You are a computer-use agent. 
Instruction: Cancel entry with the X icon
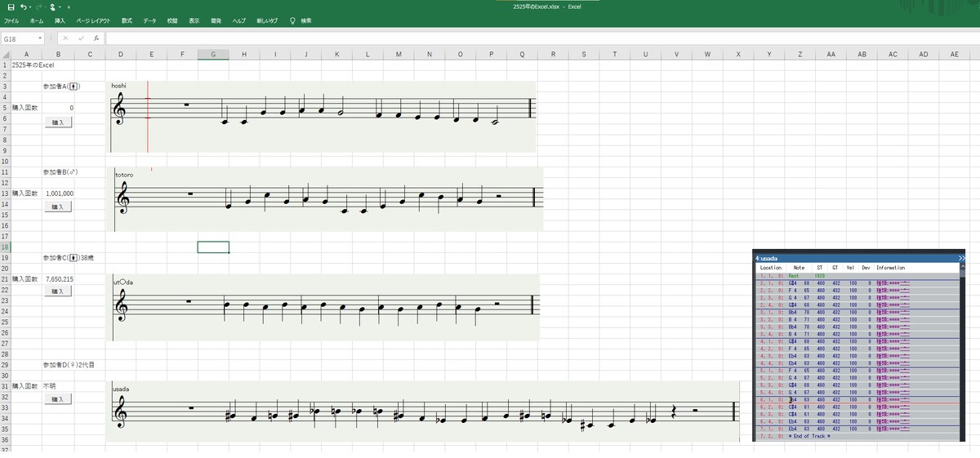[x=66, y=38]
